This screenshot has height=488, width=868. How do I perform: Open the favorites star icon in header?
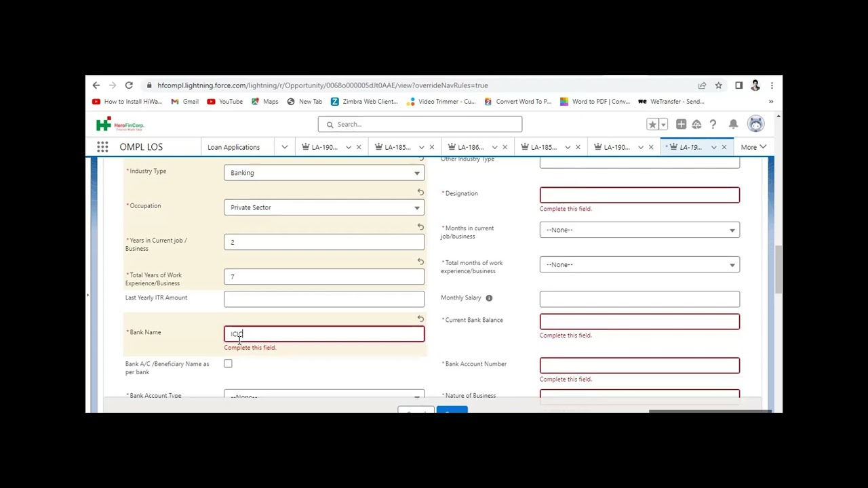tap(652, 125)
